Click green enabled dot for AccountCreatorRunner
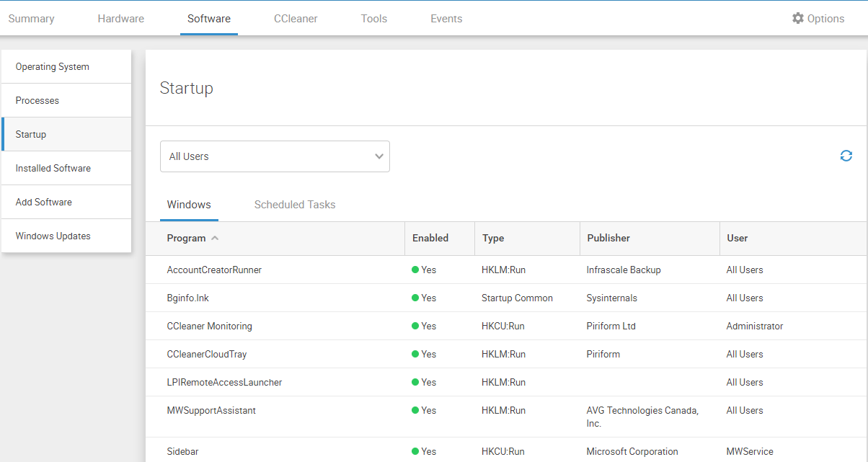The image size is (868, 462). coord(415,270)
